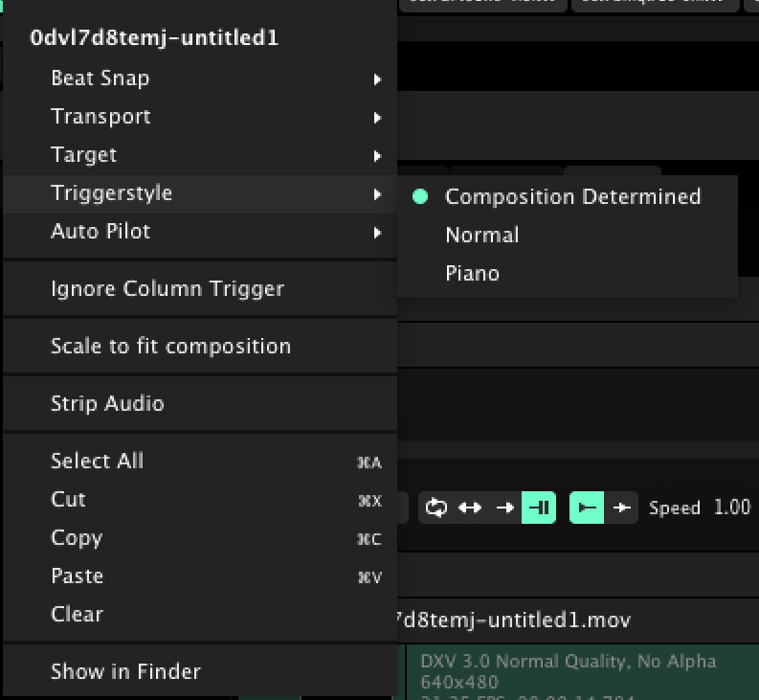Image resolution: width=759 pixels, height=700 pixels.
Task: Select Composition Determined trigger style
Action: [572, 197]
